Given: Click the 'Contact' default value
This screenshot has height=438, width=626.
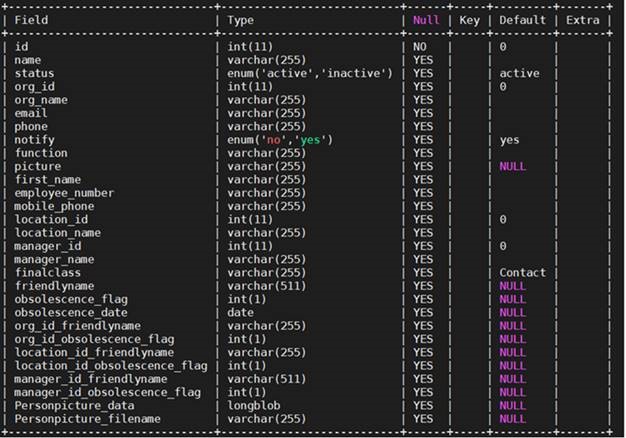Looking at the screenshot, I should [x=523, y=272].
